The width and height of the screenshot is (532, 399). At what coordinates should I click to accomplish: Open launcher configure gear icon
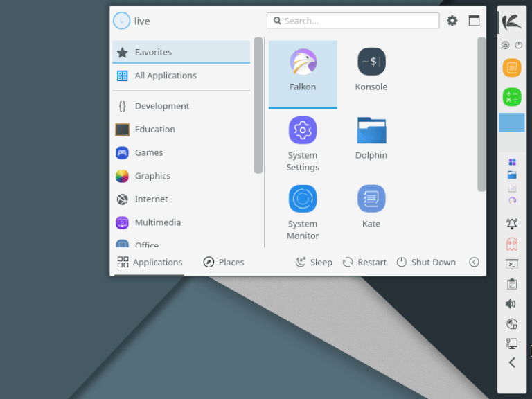coord(452,21)
